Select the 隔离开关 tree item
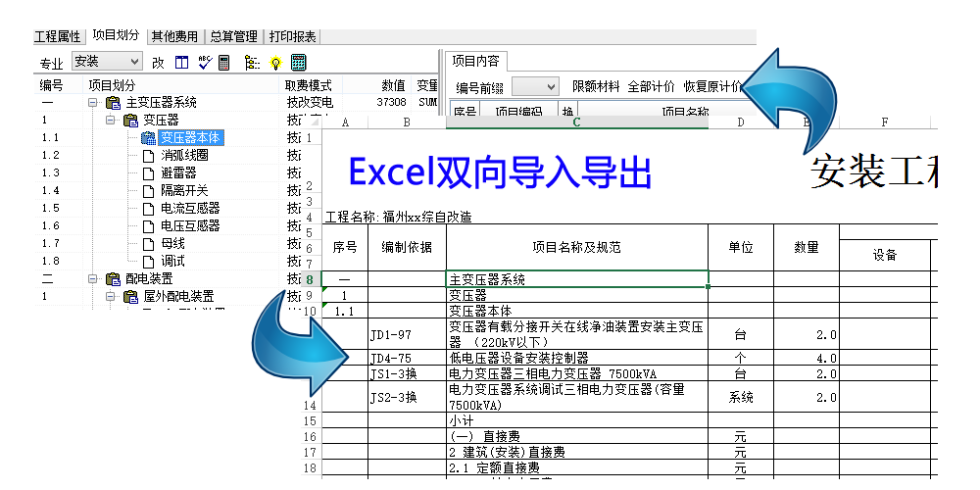The image size is (980, 490). pyautogui.click(x=184, y=191)
